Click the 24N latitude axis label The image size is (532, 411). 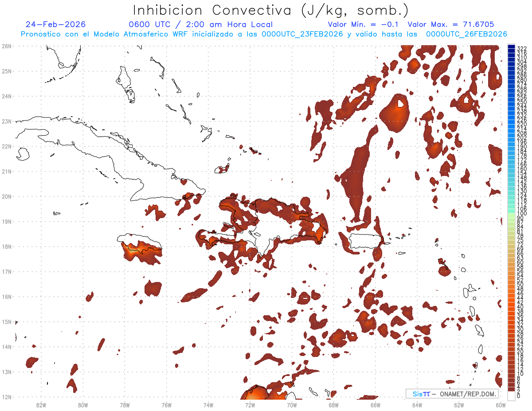tap(7, 96)
